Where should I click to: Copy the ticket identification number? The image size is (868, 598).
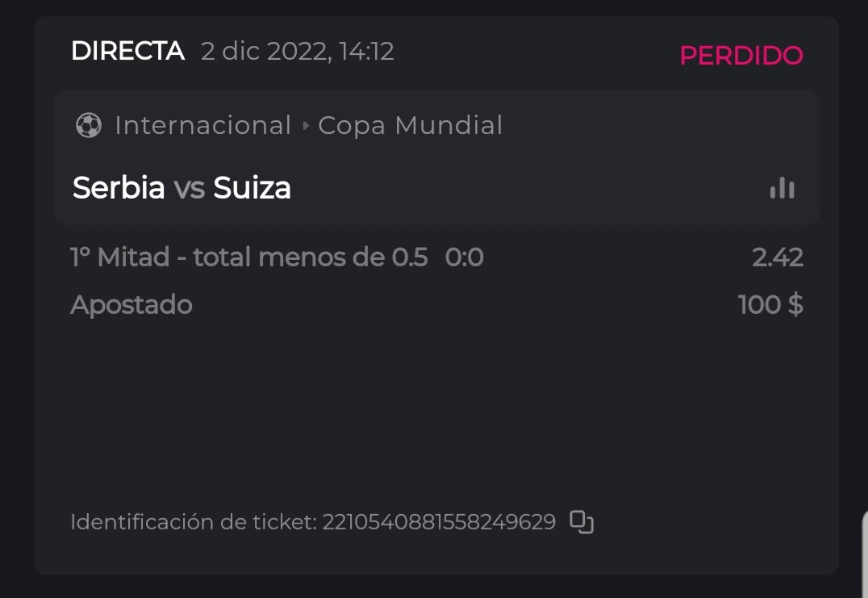[x=582, y=522]
